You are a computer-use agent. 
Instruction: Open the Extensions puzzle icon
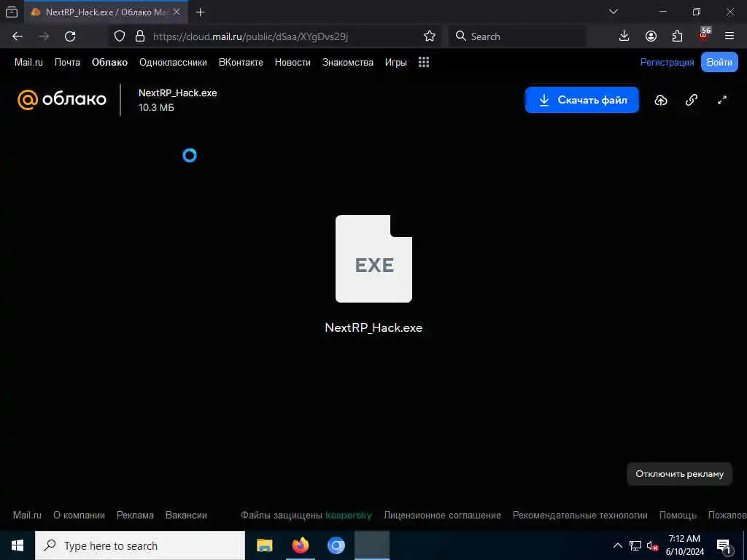pyautogui.click(x=677, y=36)
